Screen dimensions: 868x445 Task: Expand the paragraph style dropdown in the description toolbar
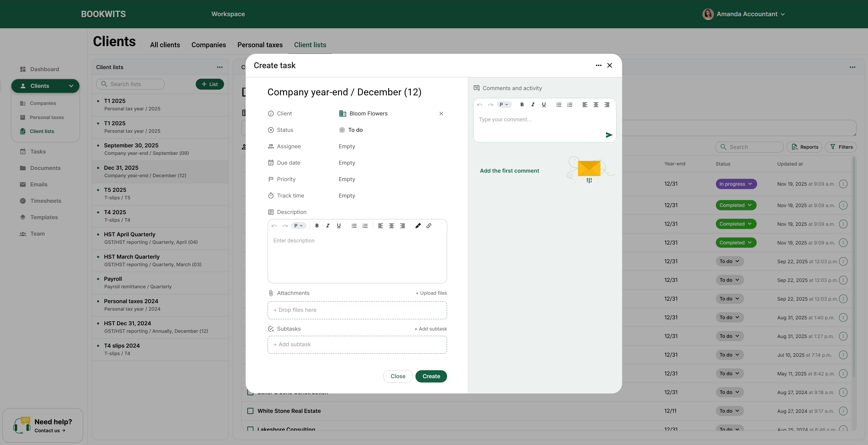pos(298,226)
